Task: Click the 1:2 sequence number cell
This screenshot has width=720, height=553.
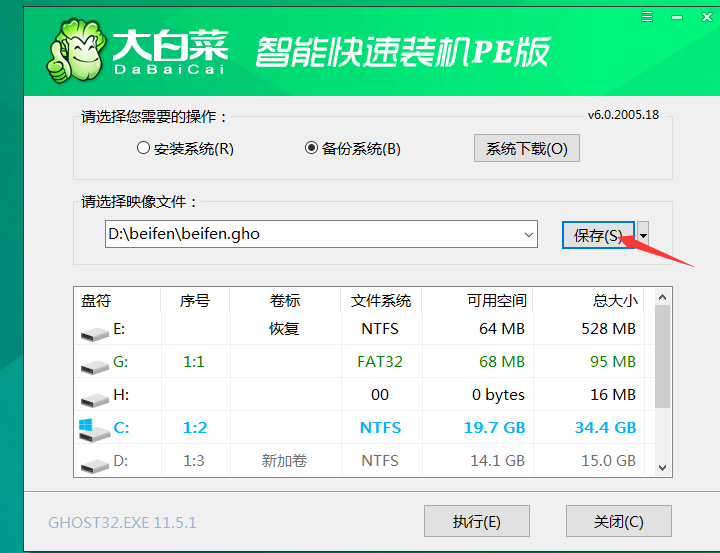Action: click(x=195, y=428)
